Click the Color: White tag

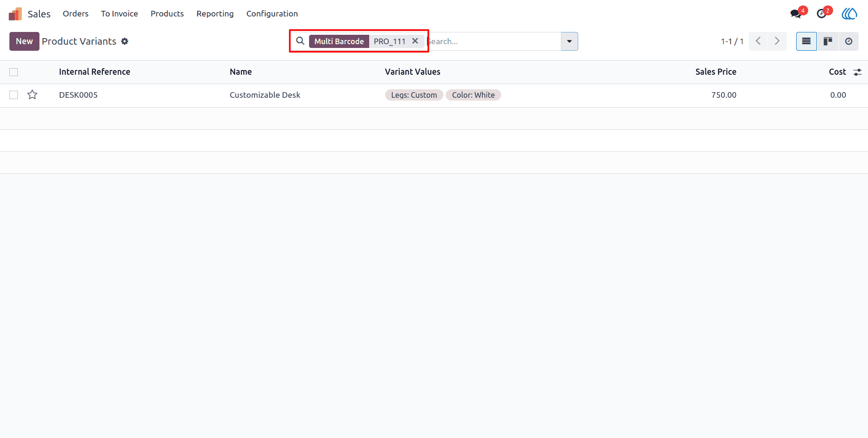[x=473, y=95]
